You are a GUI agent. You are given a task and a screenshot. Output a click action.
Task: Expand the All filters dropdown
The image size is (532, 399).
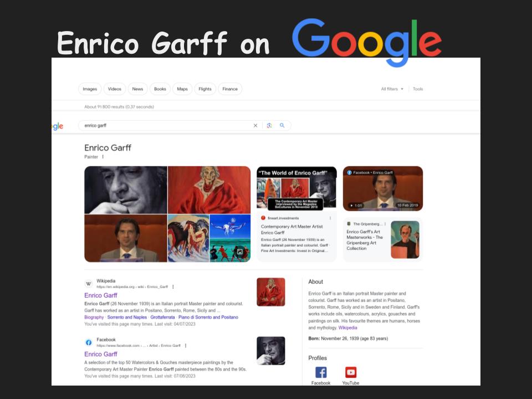tap(392, 89)
